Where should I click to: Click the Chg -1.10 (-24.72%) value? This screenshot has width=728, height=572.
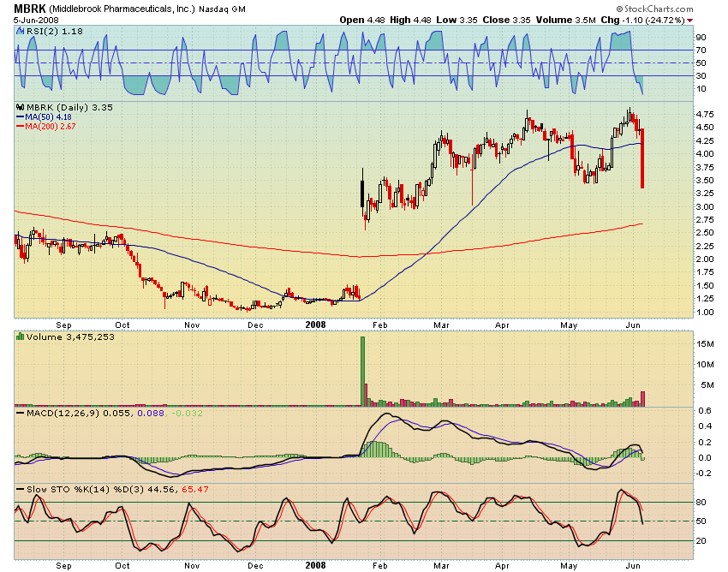click(x=642, y=20)
